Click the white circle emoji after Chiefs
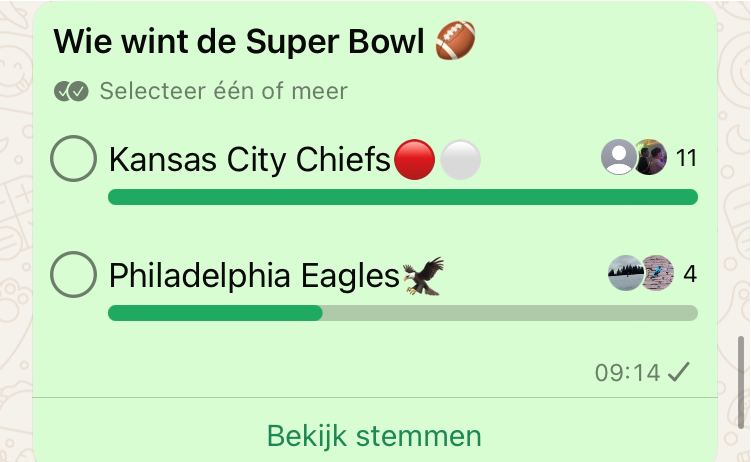 (x=461, y=159)
